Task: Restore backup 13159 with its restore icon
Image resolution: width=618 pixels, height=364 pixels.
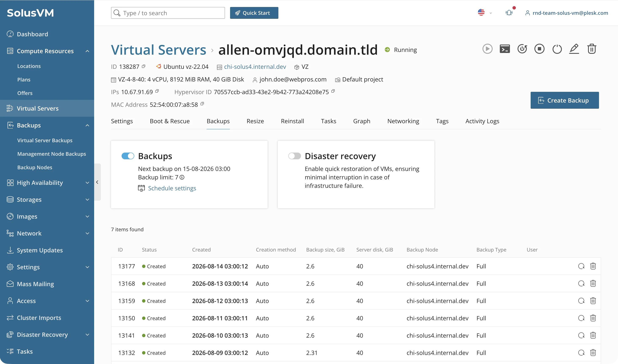Action: point(581,301)
